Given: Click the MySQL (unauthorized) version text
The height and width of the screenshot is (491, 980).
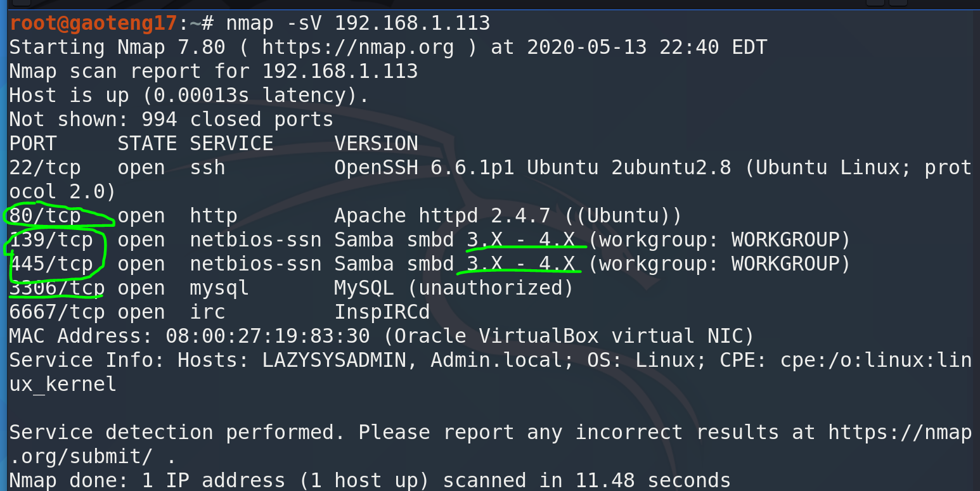Looking at the screenshot, I should click(x=453, y=288).
